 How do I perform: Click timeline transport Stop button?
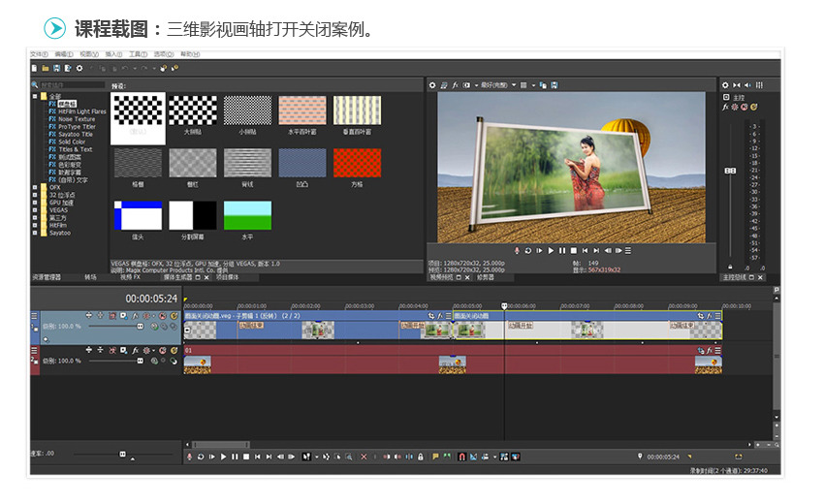click(x=246, y=457)
